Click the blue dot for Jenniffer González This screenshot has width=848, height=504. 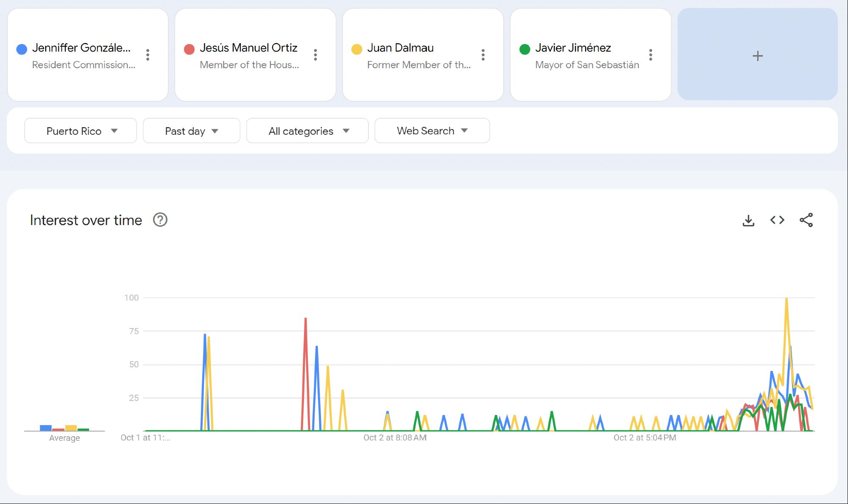[x=22, y=49]
